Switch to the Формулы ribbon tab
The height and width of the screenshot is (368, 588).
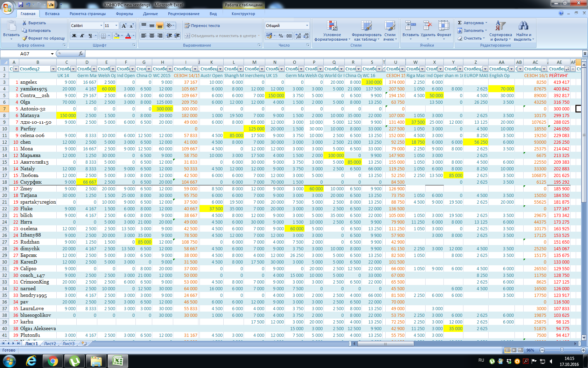[x=124, y=14]
